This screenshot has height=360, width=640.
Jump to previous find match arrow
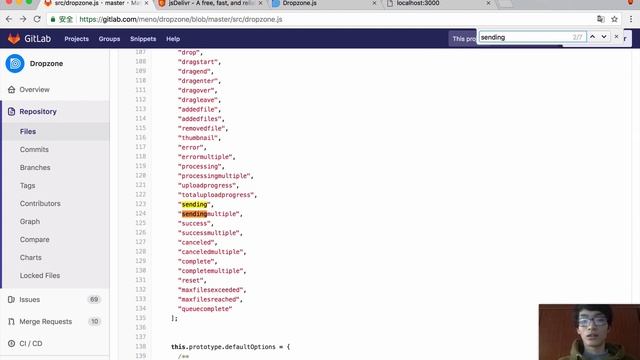point(592,37)
